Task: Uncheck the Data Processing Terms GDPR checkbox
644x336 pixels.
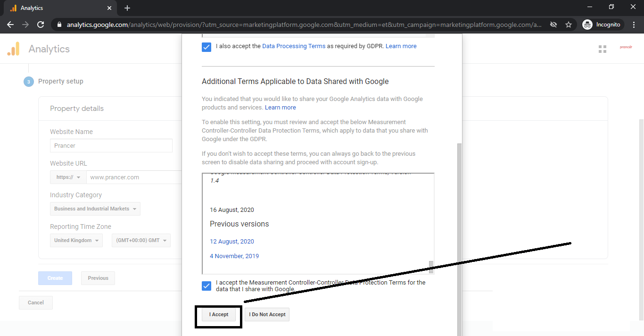Action: coord(206,47)
